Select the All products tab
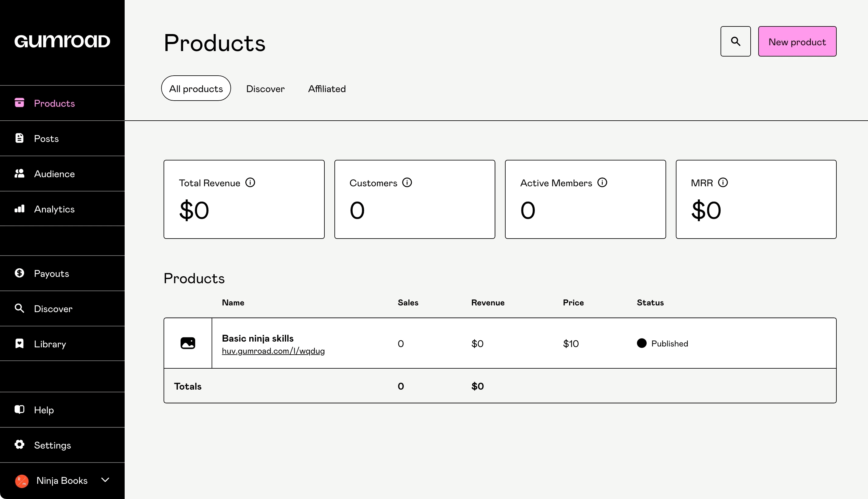Image resolution: width=868 pixels, height=499 pixels. (196, 88)
